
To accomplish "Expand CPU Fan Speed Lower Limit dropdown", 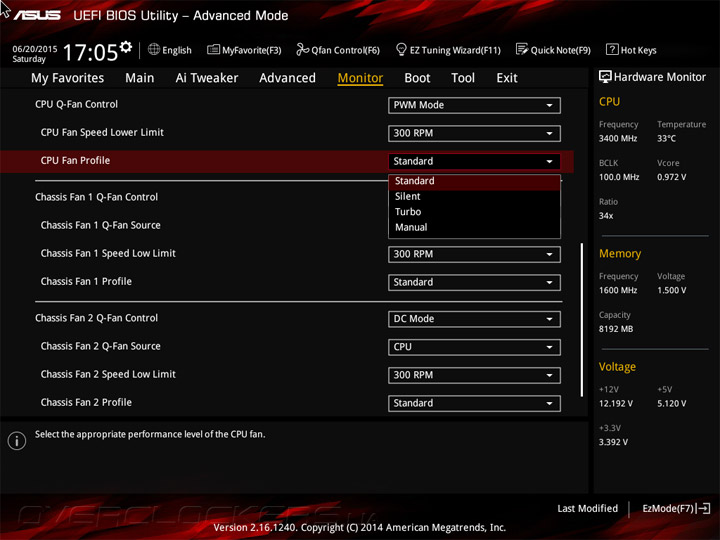I will coord(474,133).
